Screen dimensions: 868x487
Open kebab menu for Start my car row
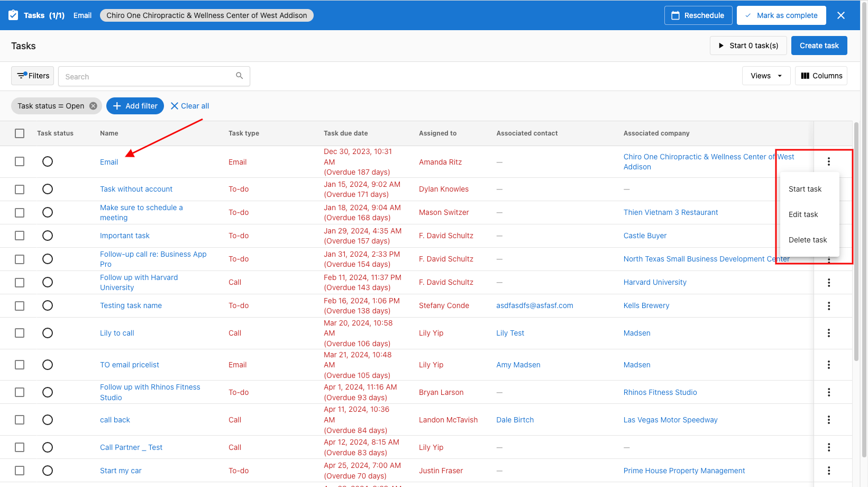(x=829, y=471)
